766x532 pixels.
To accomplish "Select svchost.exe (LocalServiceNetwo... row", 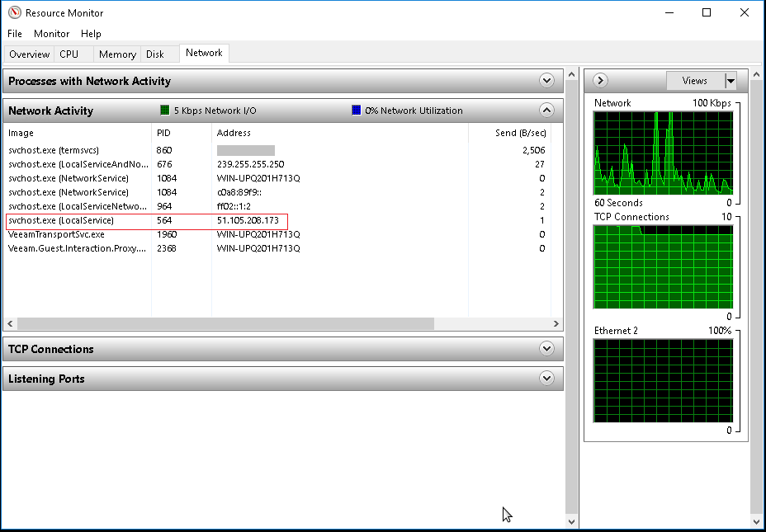I will pyautogui.click(x=278, y=206).
